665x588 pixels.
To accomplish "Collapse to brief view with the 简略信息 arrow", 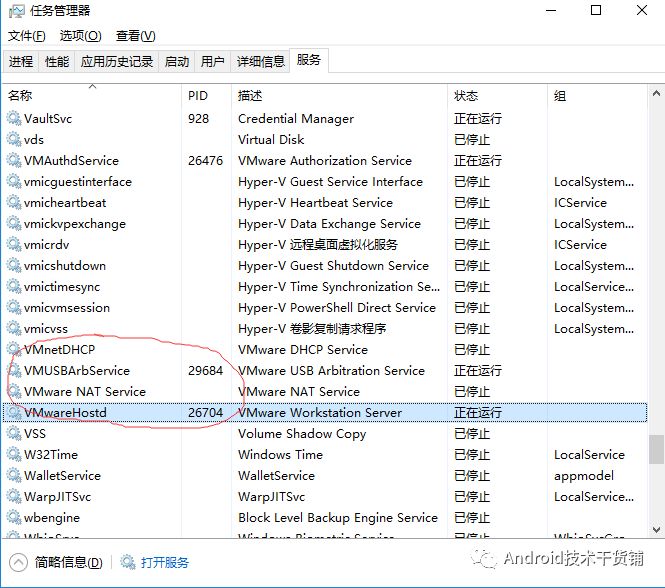I will pyautogui.click(x=18, y=563).
